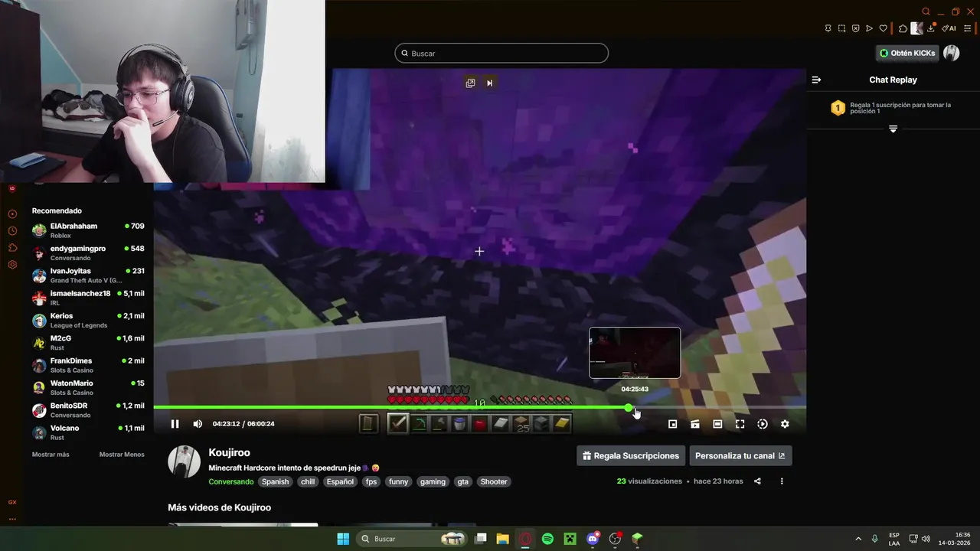Open OBS Studio from the taskbar
Image resolution: width=980 pixels, height=551 pixels.
tap(615, 539)
